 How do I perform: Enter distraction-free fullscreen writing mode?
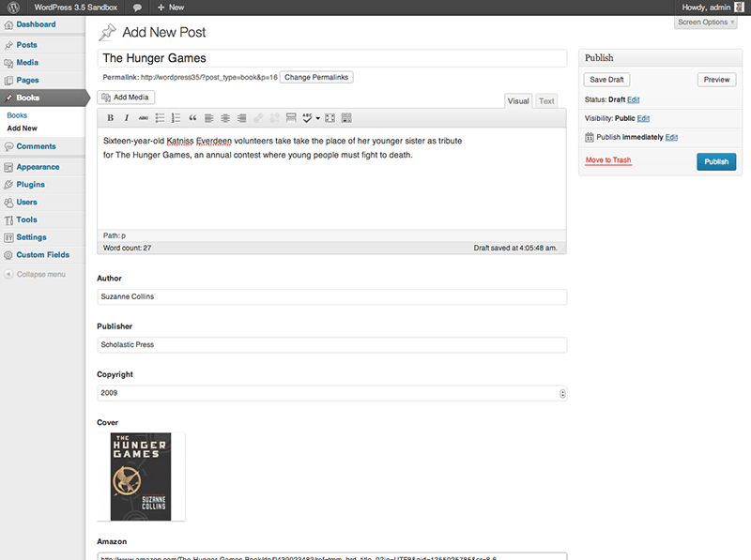pyautogui.click(x=330, y=118)
